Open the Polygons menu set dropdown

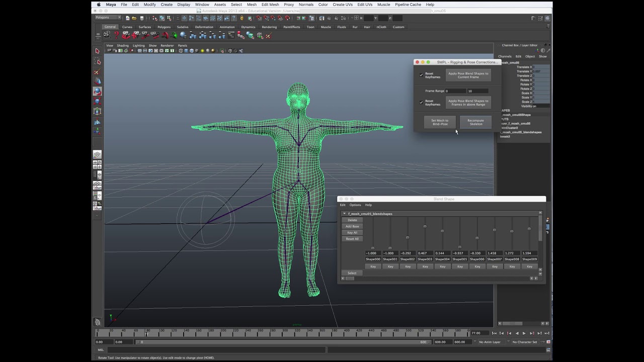[108, 18]
